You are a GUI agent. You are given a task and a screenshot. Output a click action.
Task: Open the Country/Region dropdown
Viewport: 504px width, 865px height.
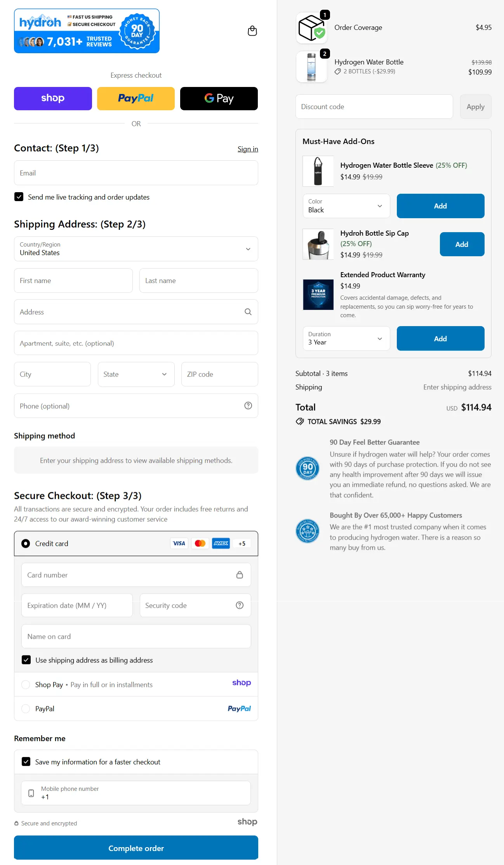tap(136, 249)
